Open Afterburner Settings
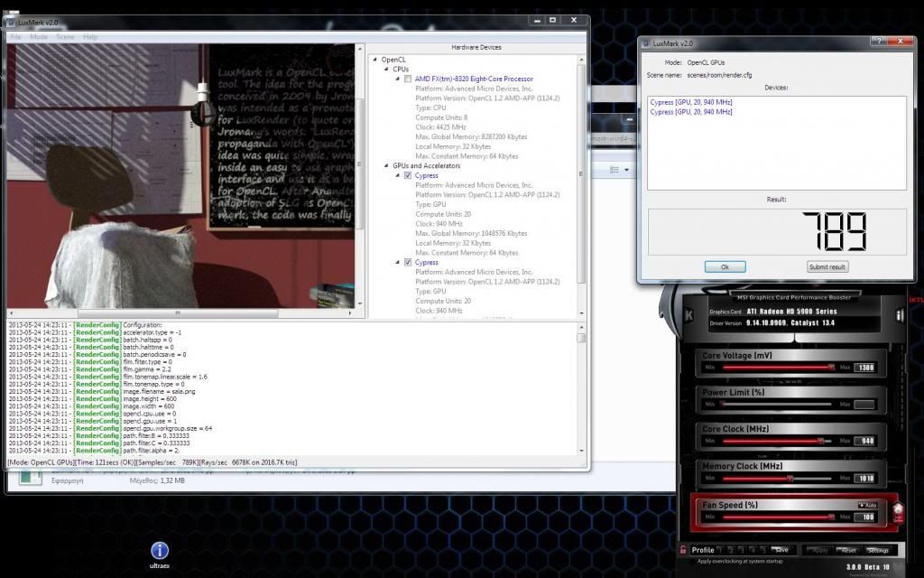Viewport: 924px width, 578px height. pos(877,550)
